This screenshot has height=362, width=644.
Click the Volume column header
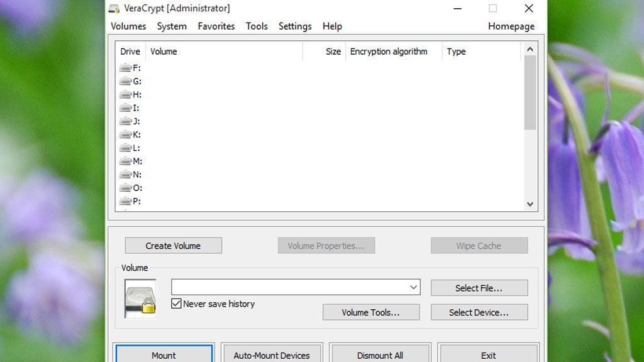coord(225,52)
